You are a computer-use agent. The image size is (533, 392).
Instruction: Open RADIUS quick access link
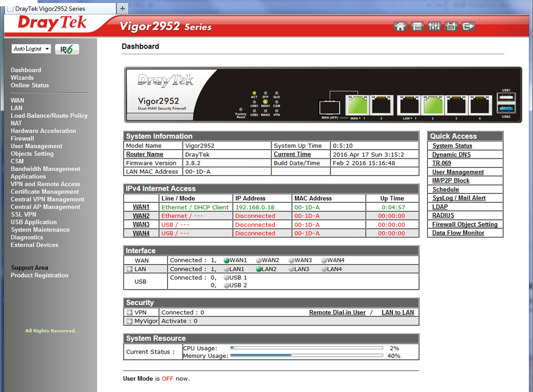coord(443,215)
